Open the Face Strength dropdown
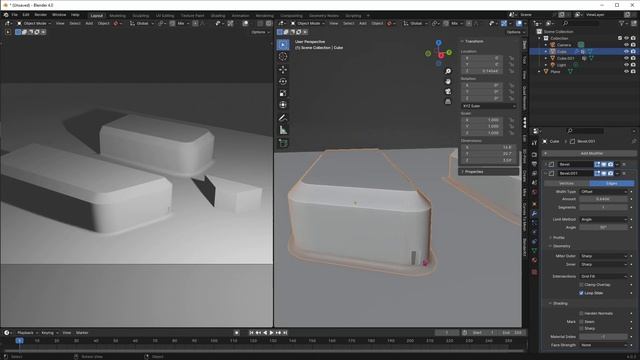640x360 pixels. (603, 345)
